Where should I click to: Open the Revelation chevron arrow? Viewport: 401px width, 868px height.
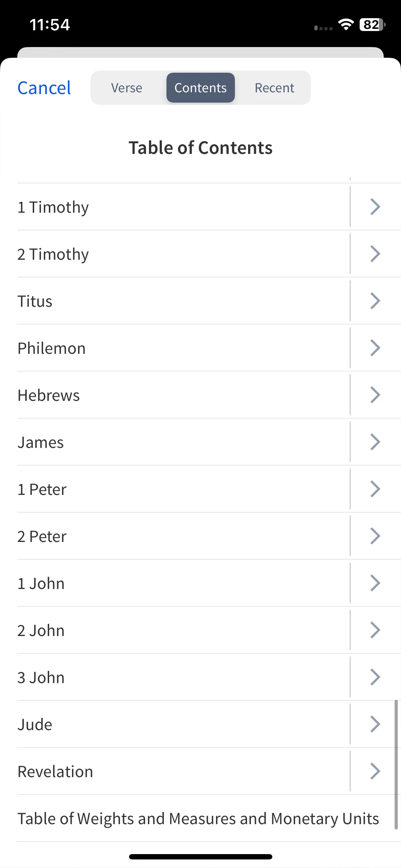coord(375,771)
